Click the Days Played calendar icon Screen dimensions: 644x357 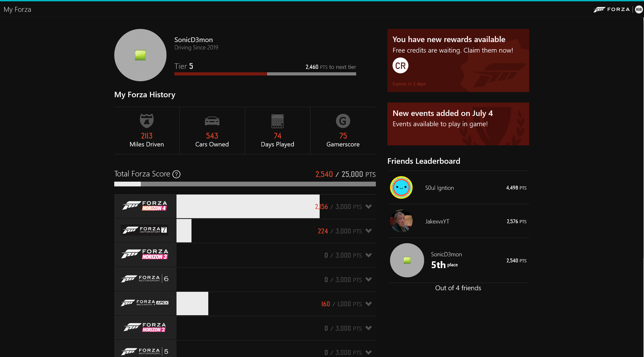(277, 121)
